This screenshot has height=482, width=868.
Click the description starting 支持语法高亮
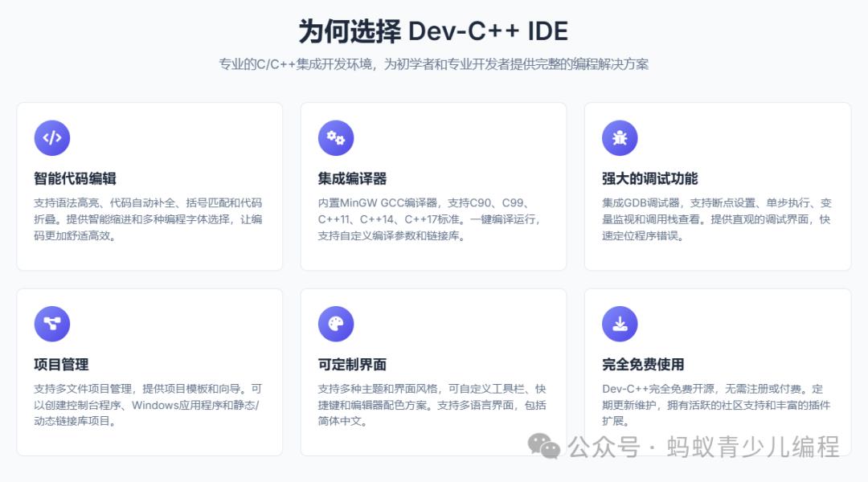coord(148,219)
